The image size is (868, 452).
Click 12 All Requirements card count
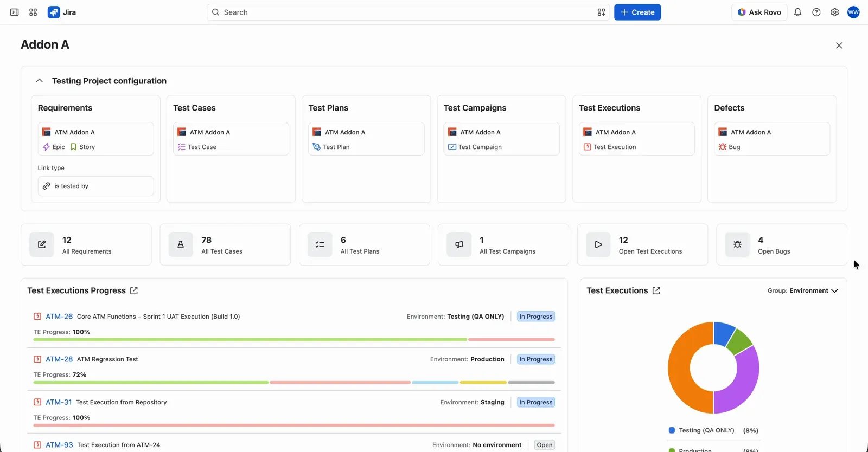point(67,240)
